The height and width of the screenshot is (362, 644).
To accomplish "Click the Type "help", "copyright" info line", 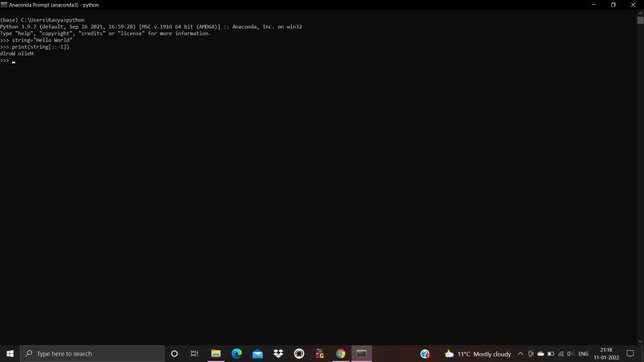I will point(105,34).
